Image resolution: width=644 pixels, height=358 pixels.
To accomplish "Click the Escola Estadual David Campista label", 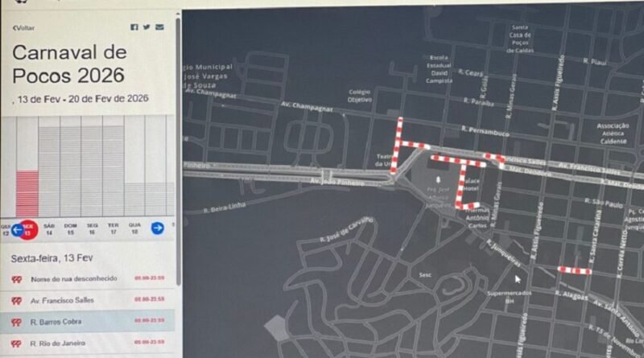I will (x=439, y=69).
